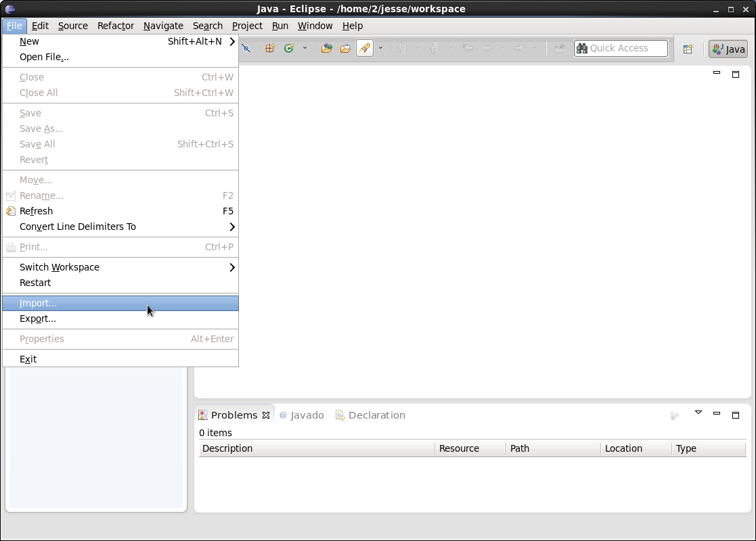Screen dimensions: 756x541
Task: Choose Import from the File menu
Action: [x=37, y=303]
